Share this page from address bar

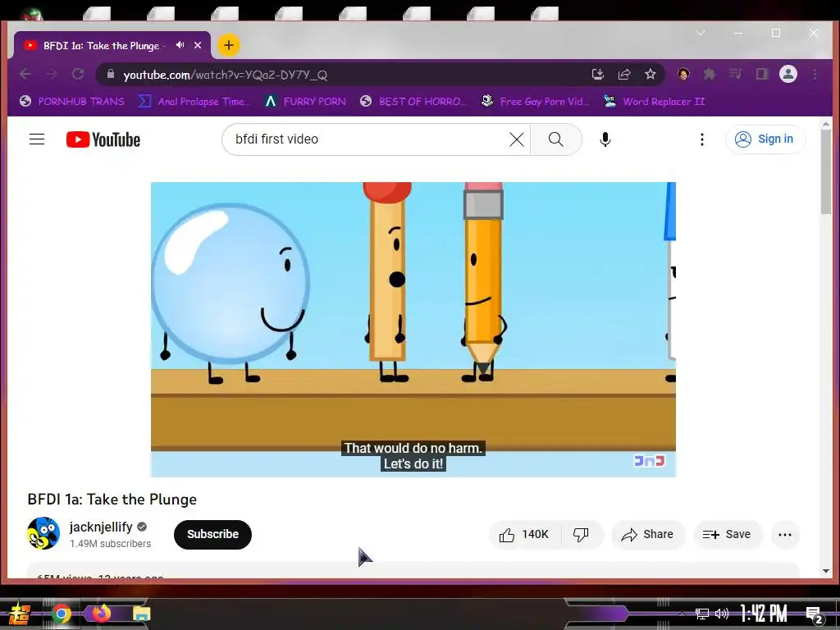(x=624, y=74)
